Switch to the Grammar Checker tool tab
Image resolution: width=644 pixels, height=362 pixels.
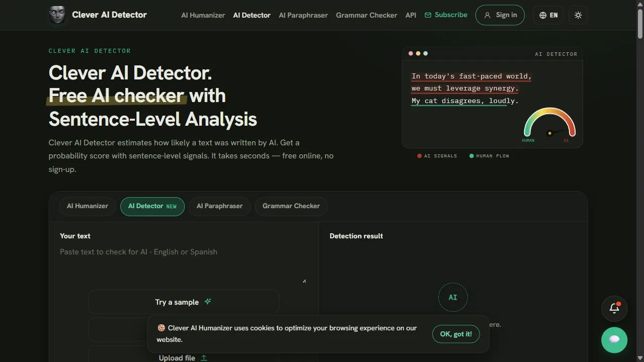291,206
